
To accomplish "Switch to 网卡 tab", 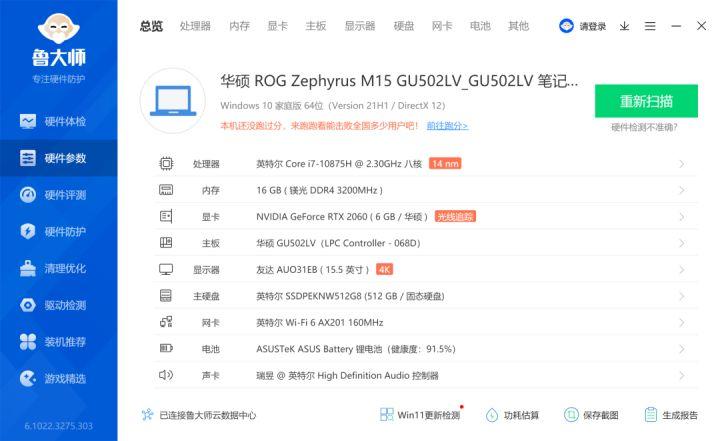I will point(442,26).
